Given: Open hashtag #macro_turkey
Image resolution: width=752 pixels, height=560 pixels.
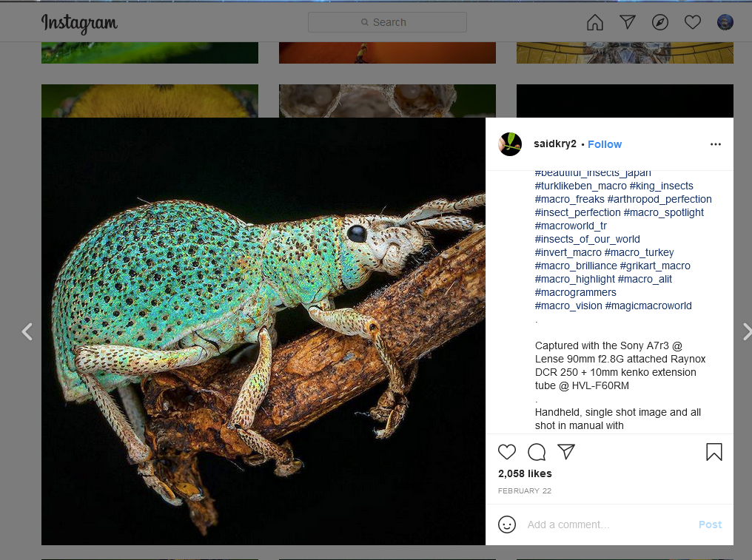Looking at the screenshot, I should [x=639, y=253].
